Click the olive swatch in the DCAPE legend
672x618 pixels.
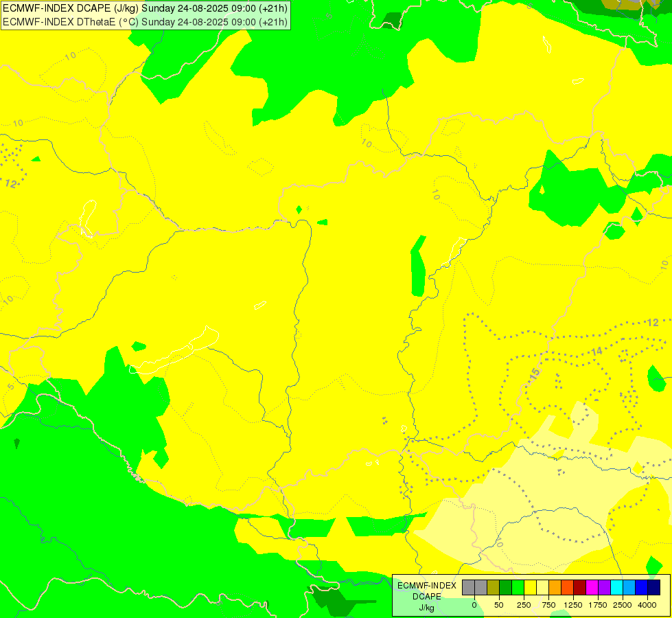(494, 588)
